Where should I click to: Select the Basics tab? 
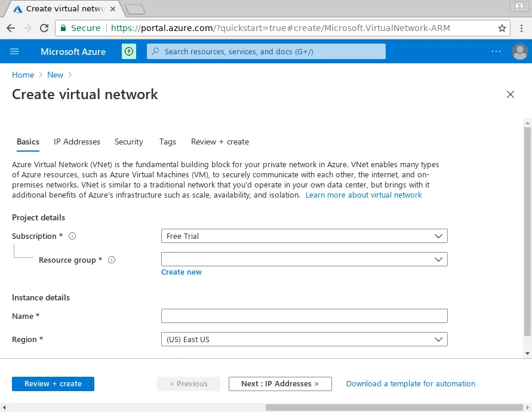coord(28,142)
